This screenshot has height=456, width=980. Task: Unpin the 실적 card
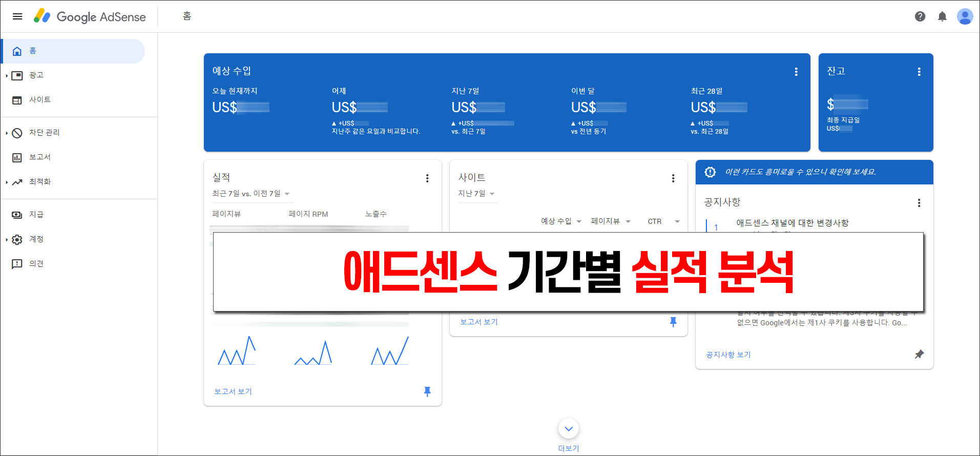point(427,391)
